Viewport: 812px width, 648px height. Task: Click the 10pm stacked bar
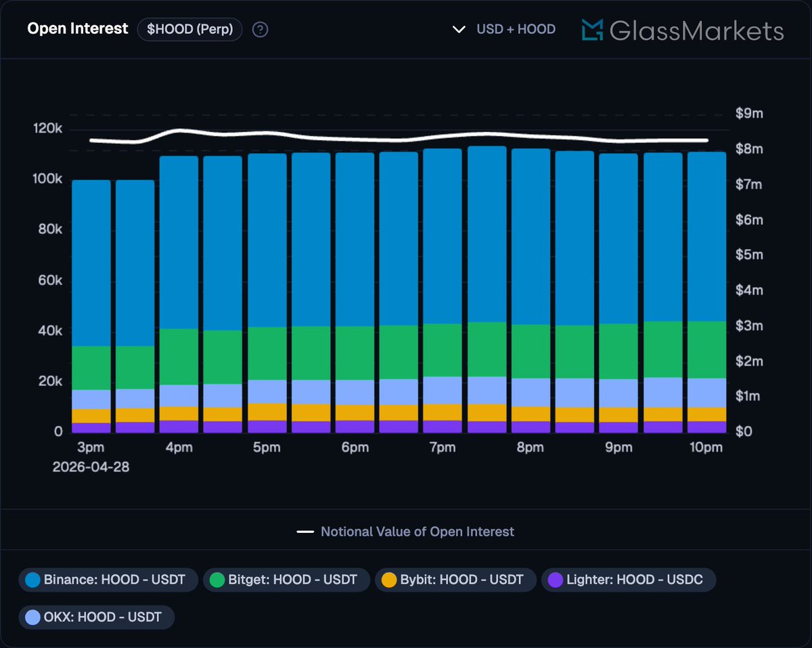click(706, 293)
